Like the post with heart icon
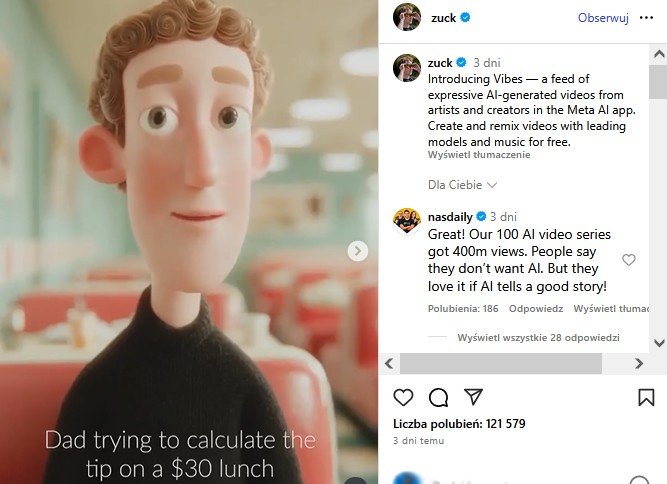Image resolution: width=667 pixels, height=484 pixels. click(403, 397)
